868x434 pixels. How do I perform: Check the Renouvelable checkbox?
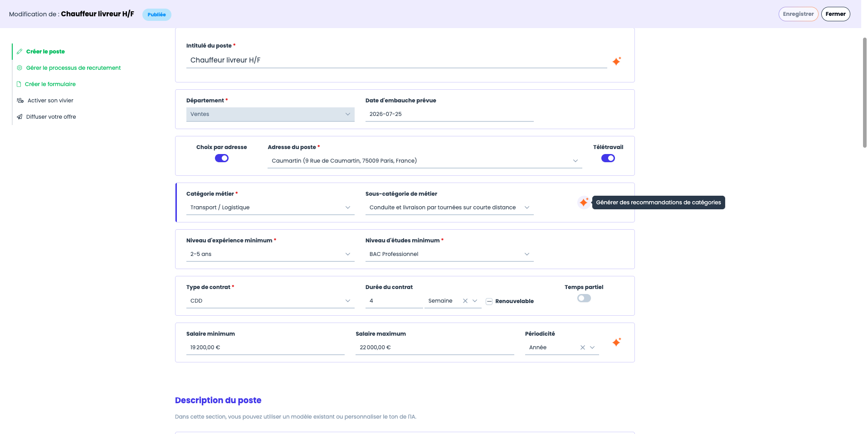(489, 301)
